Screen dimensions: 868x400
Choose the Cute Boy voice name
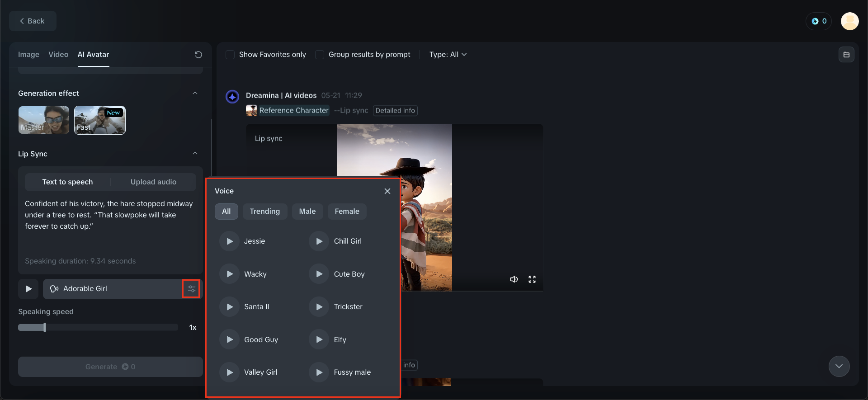click(349, 274)
